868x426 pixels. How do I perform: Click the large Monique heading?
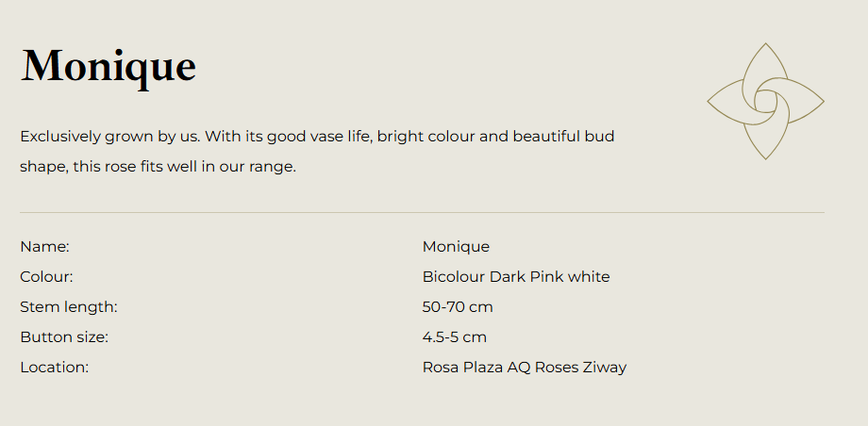tap(108, 67)
